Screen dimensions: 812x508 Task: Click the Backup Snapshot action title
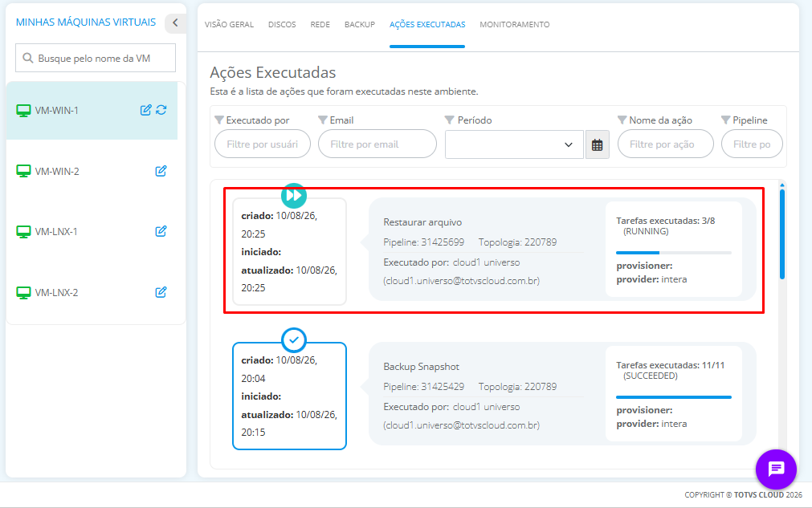coord(421,366)
